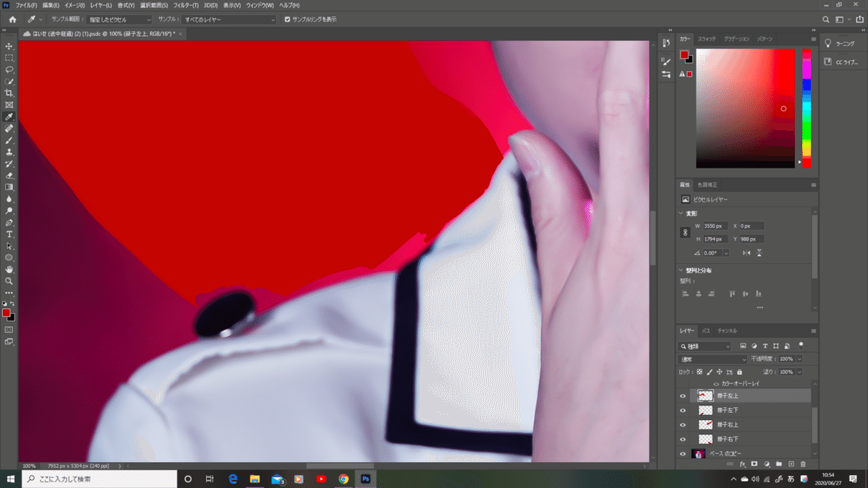Toggle カラーオーバーレイ effect visibility
The height and width of the screenshot is (488, 868).
(717, 383)
